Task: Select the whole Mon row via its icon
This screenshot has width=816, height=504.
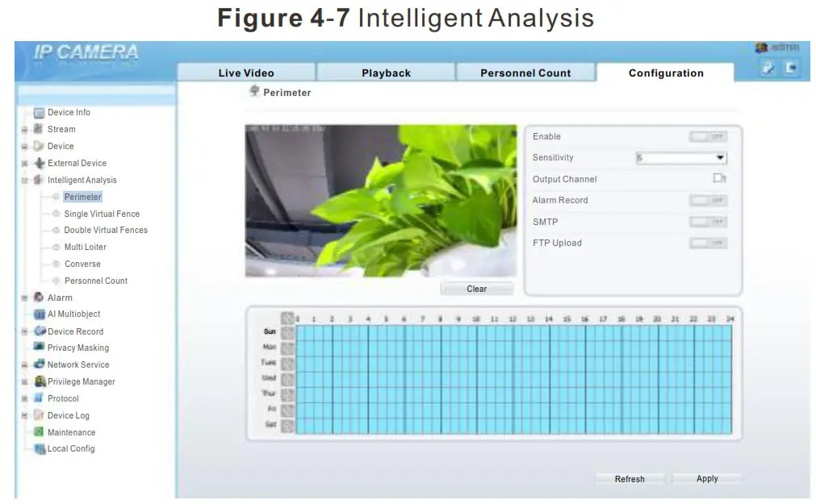Action: [287, 348]
